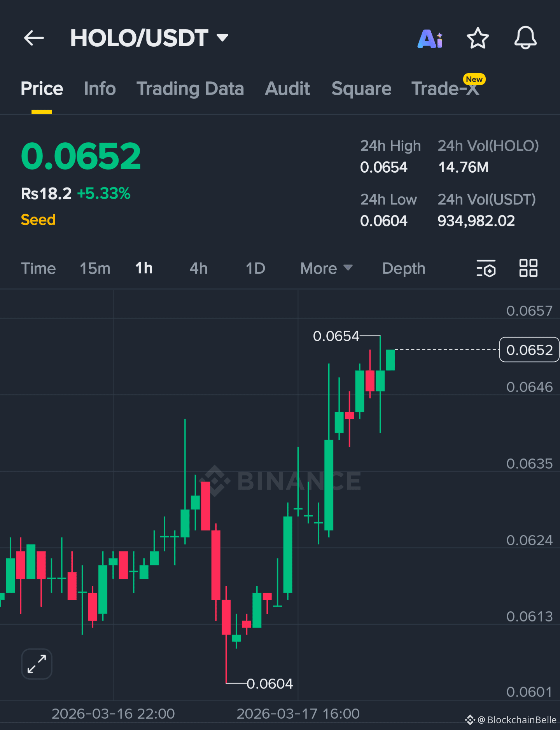
Task: Expand chart to fullscreen
Action: coord(37,664)
